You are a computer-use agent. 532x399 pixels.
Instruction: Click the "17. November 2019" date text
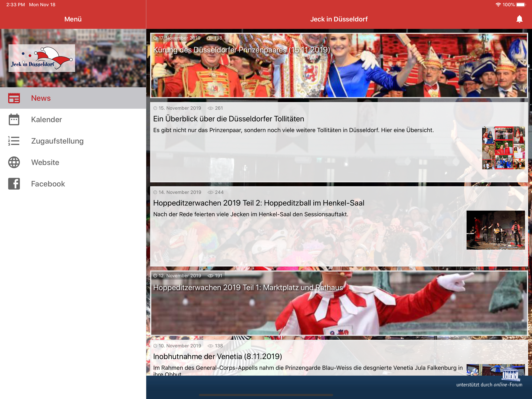pos(179,38)
